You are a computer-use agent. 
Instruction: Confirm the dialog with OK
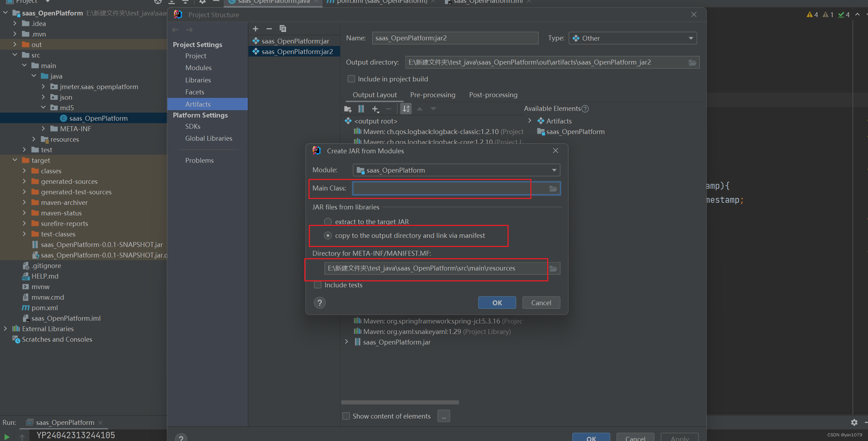point(497,302)
